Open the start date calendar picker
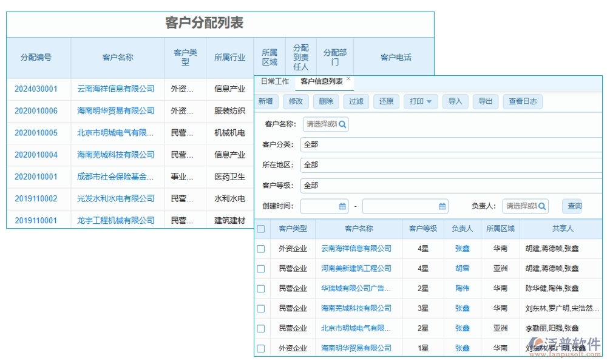Image resolution: width=607 pixels, height=364 pixels. point(341,206)
